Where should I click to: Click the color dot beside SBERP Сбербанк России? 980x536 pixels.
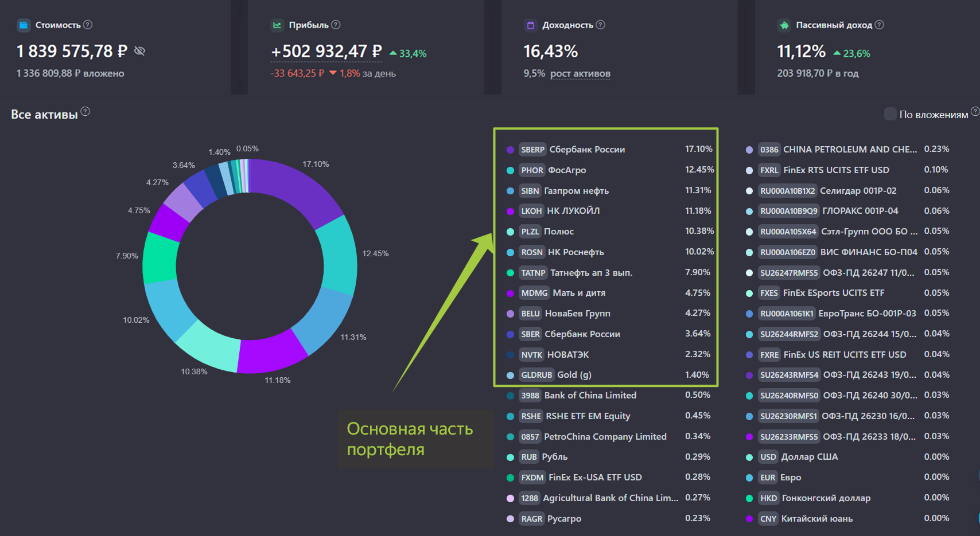click(510, 150)
